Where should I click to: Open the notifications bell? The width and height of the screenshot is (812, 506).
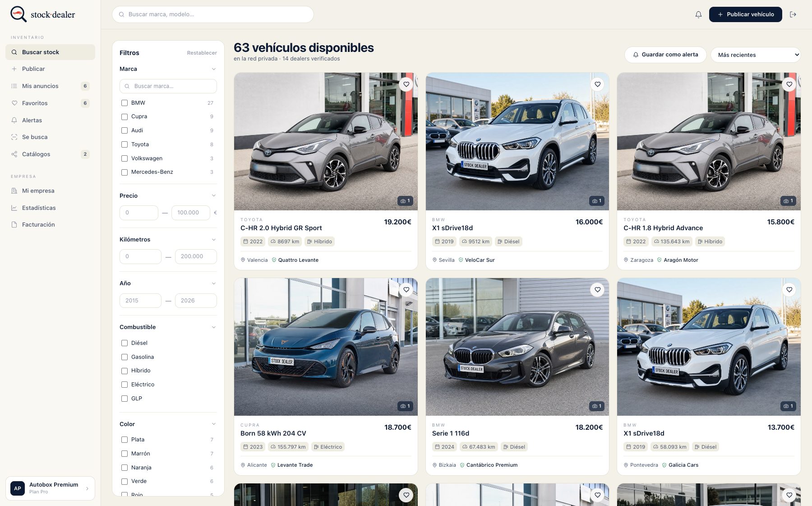698,14
